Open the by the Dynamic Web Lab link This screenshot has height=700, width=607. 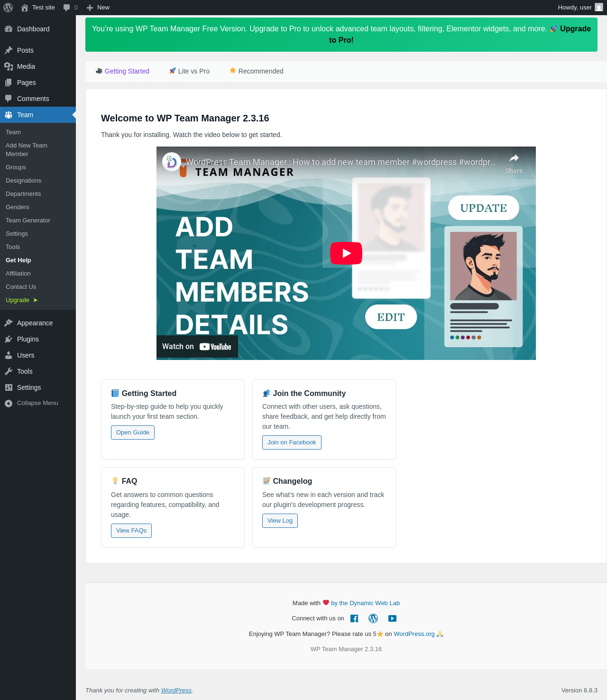365,603
